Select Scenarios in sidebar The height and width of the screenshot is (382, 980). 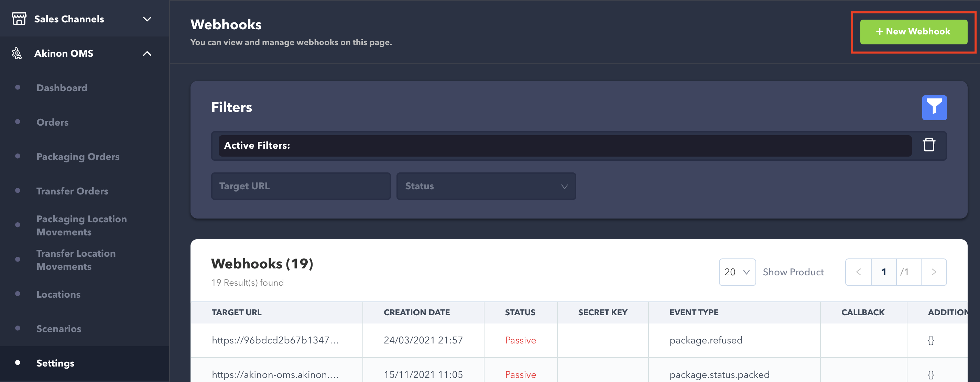tap(58, 329)
